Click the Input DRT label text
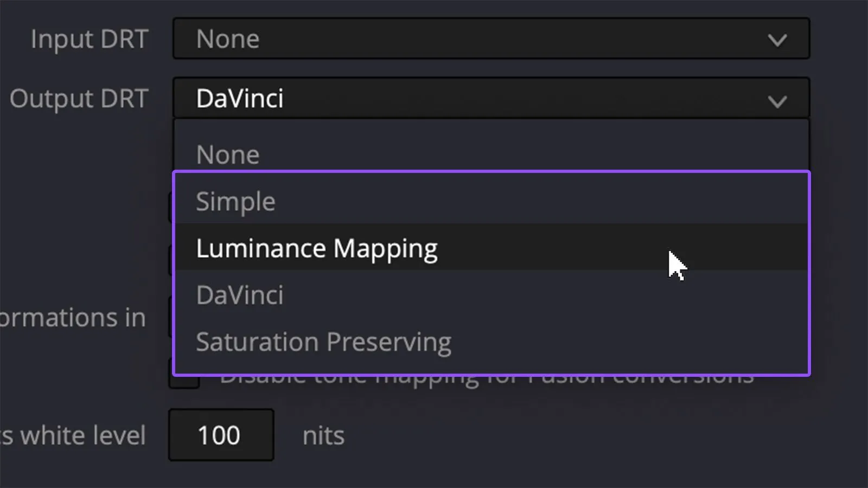 coord(90,39)
